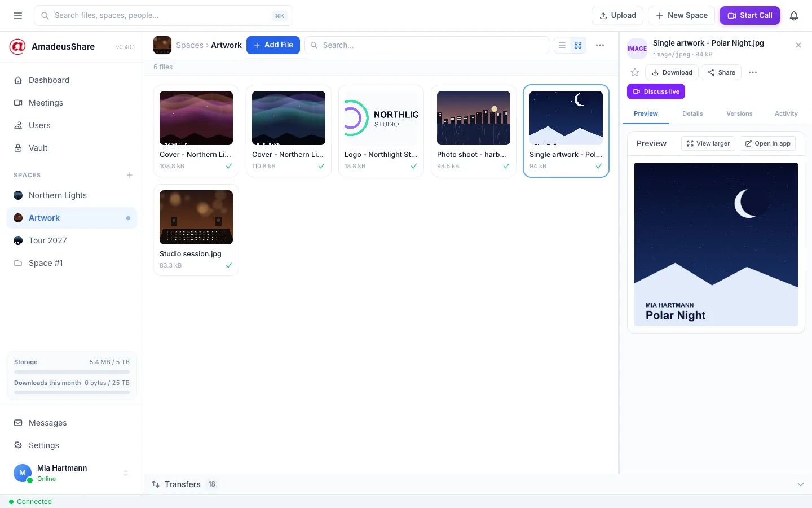Create a New Space

coord(682,16)
